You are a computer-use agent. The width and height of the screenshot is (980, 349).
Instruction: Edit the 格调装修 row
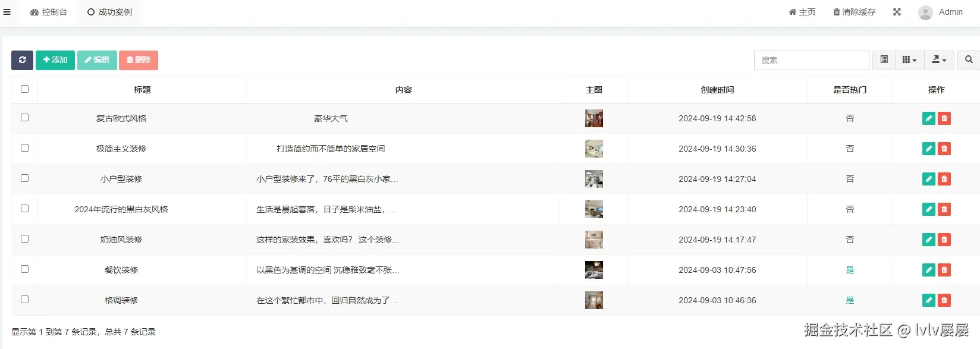(929, 300)
